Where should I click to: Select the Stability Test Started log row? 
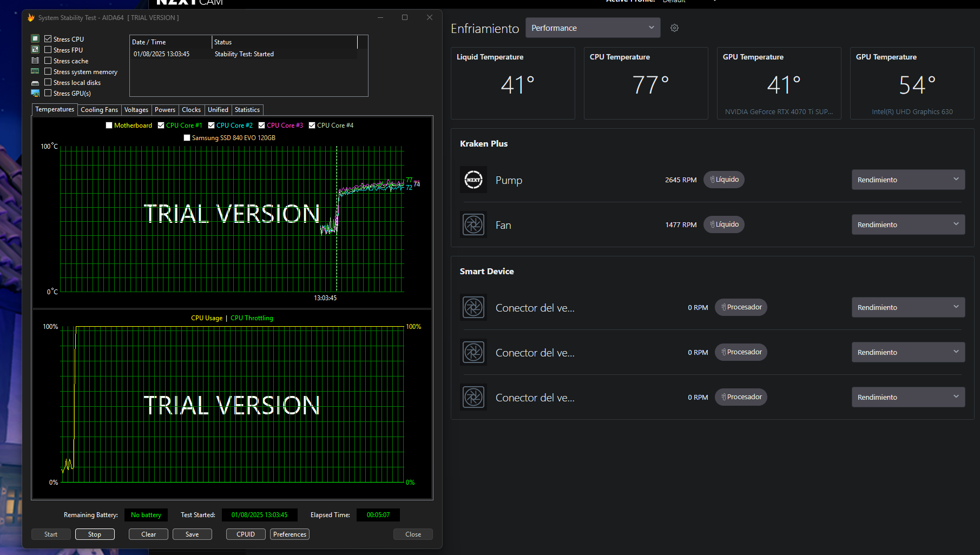point(244,54)
